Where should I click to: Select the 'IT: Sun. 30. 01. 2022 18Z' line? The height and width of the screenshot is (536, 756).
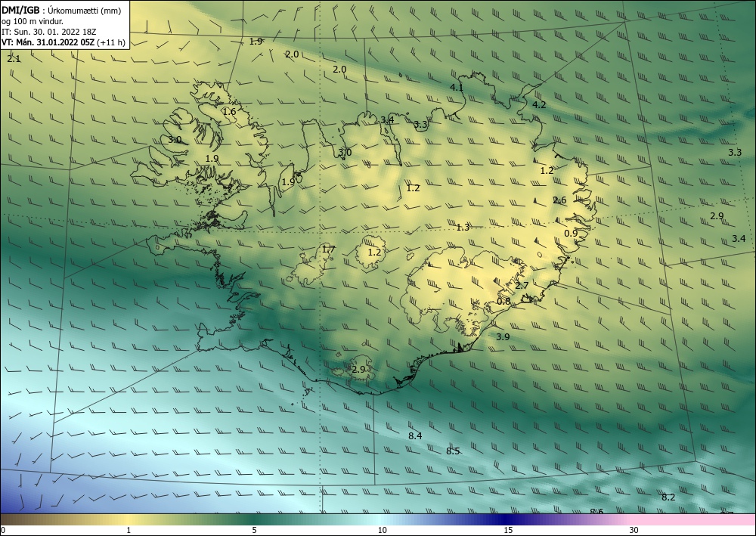coord(48,32)
